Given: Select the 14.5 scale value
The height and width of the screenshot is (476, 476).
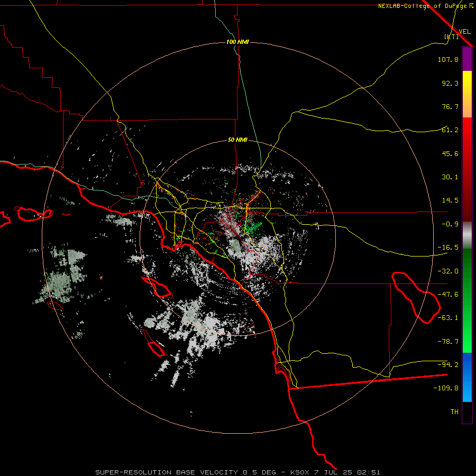Looking at the screenshot, I should [x=450, y=200].
